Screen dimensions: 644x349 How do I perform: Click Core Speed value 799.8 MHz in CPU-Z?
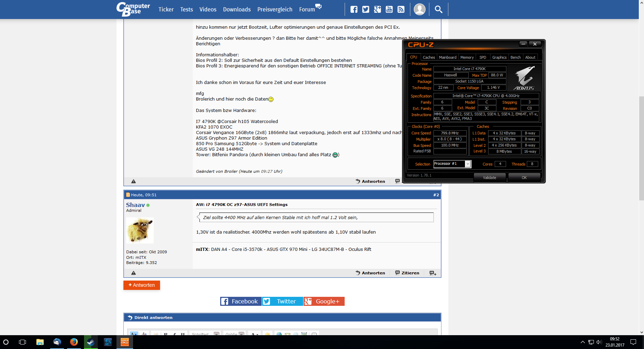(x=450, y=133)
